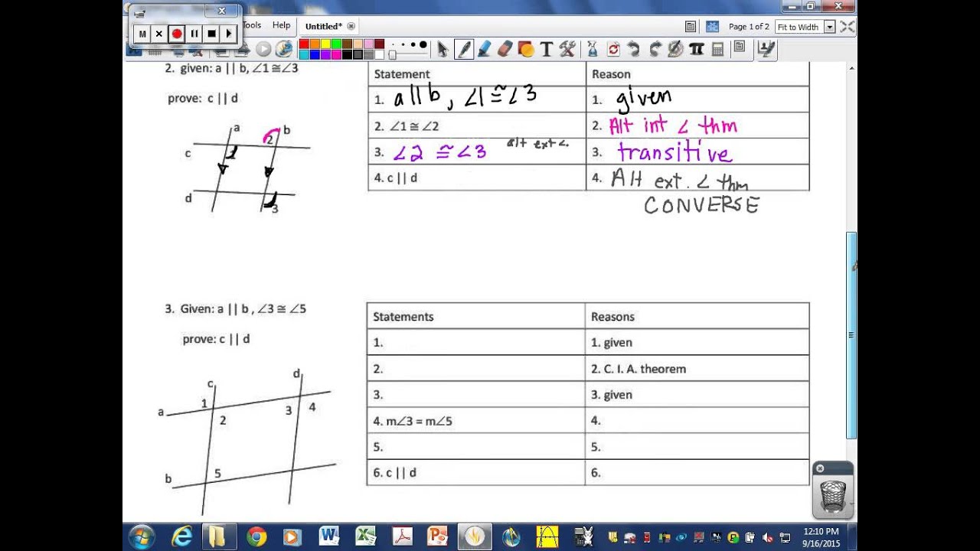This screenshot has height=551, width=980.
Task: Click the globe web toolbar icon
Action: 284,50
